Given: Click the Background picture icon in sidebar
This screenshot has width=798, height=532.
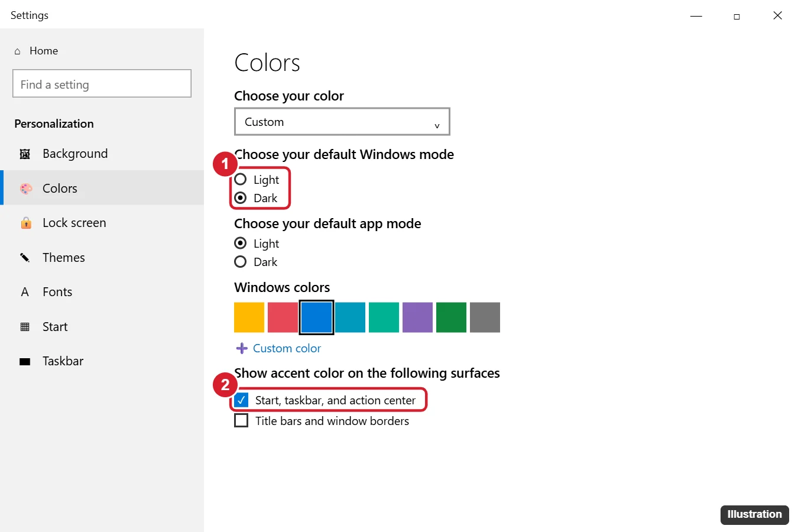Looking at the screenshot, I should (25, 154).
